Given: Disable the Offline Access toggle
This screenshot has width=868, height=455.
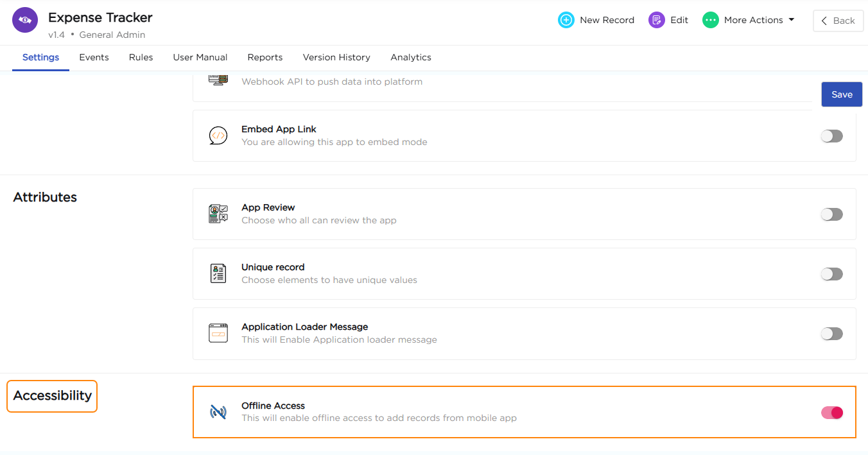Looking at the screenshot, I should (x=831, y=413).
